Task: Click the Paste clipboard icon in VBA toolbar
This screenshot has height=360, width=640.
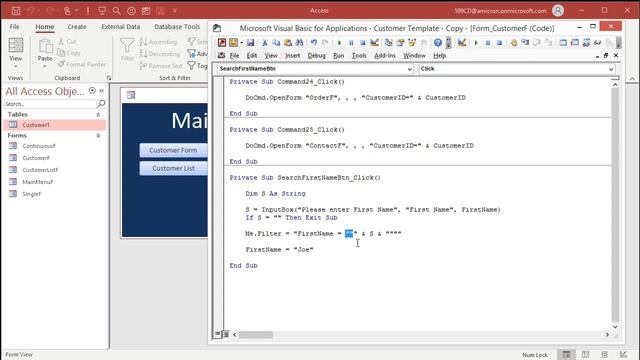Action: (288, 42)
